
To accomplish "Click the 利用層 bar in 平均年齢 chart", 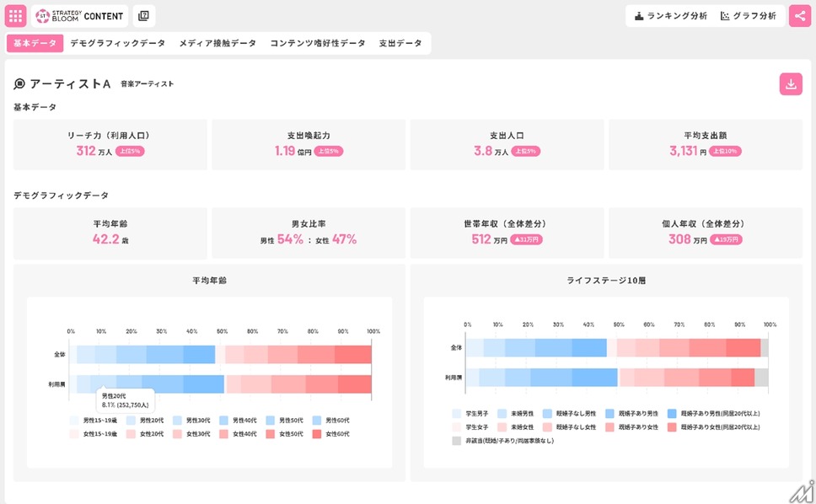I will [220, 384].
